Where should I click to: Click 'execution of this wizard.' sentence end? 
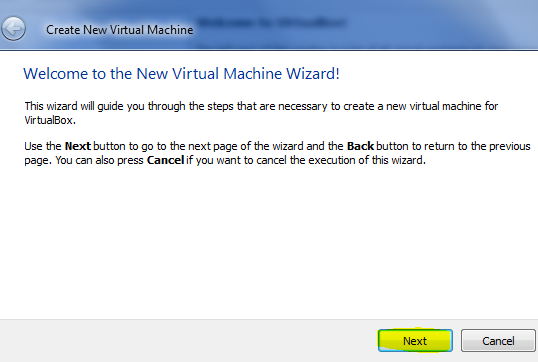358,160
